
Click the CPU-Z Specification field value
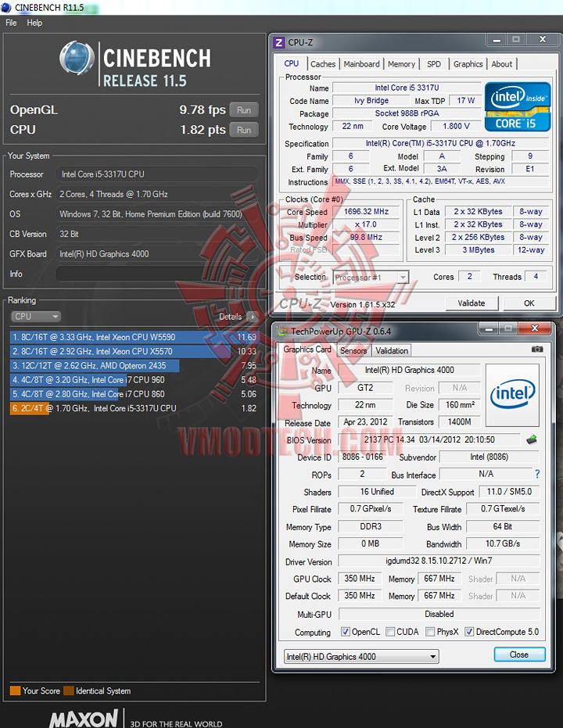pyautogui.click(x=440, y=143)
